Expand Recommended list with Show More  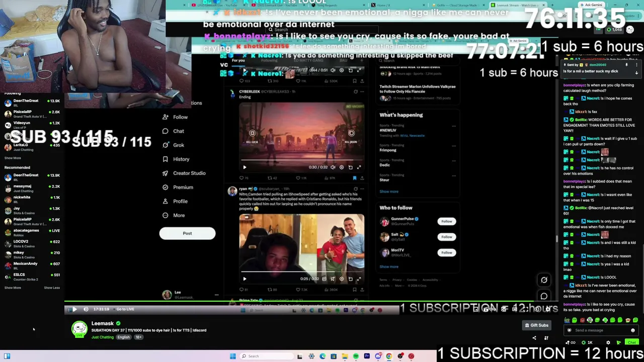pyautogui.click(x=13, y=288)
